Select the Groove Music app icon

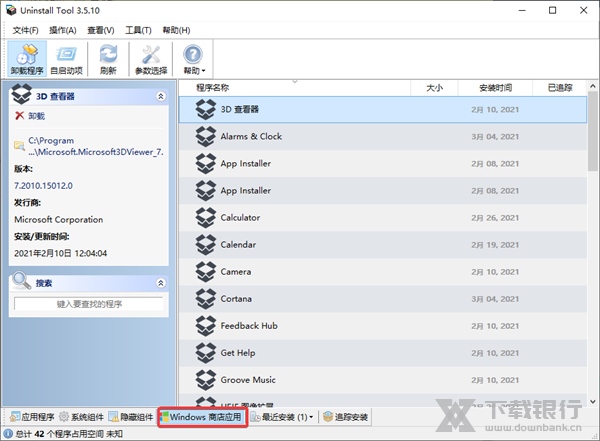206,380
